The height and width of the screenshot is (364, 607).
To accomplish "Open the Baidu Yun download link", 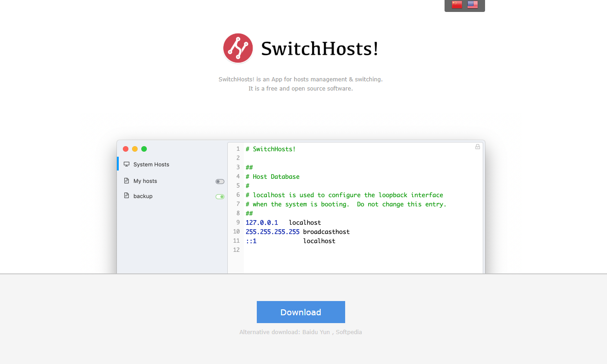I will coord(316,332).
